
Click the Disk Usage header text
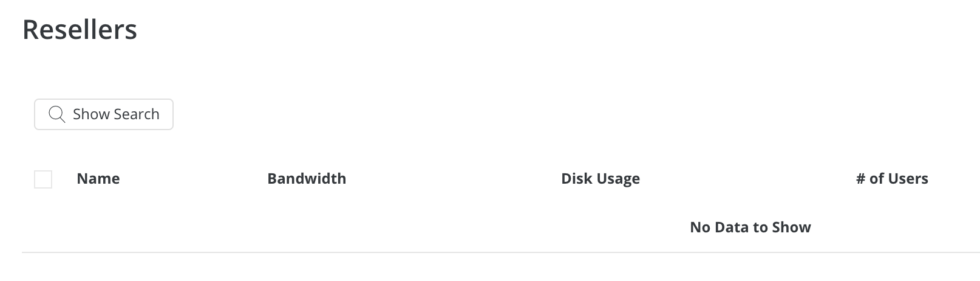tap(601, 179)
